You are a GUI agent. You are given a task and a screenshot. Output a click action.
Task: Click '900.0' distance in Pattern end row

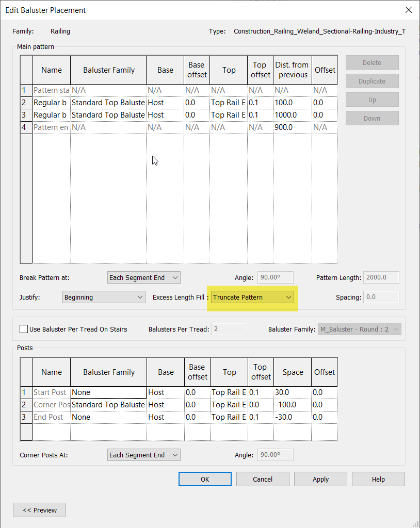292,128
